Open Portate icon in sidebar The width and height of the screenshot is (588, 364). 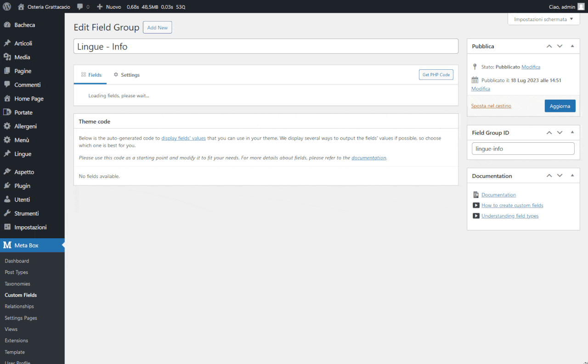click(x=7, y=112)
